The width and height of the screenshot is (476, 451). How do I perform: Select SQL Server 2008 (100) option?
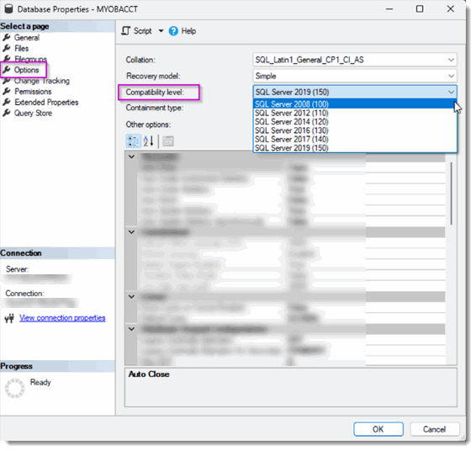[x=355, y=103]
